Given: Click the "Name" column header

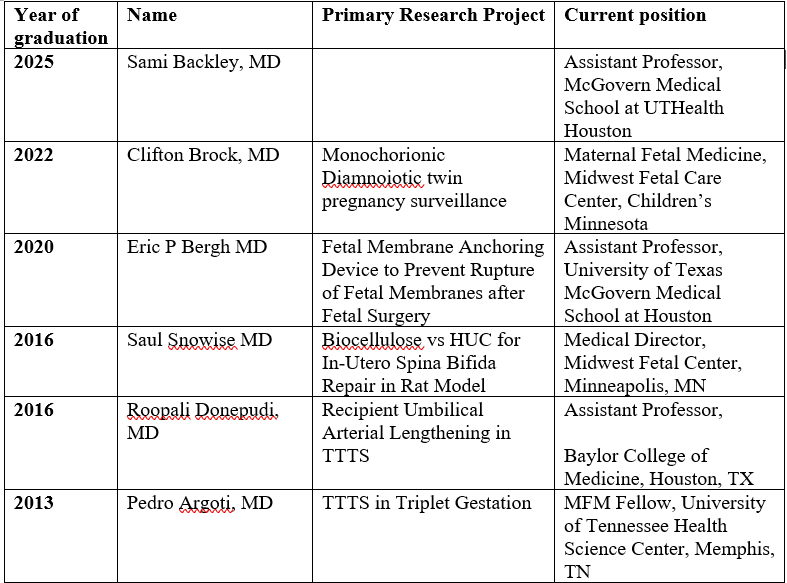Looking at the screenshot, I should [152, 16].
